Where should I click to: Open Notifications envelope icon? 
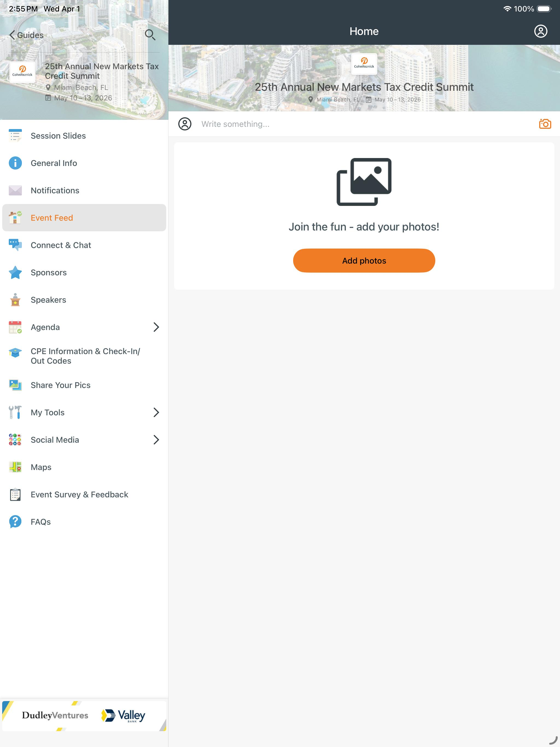pyautogui.click(x=15, y=191)
